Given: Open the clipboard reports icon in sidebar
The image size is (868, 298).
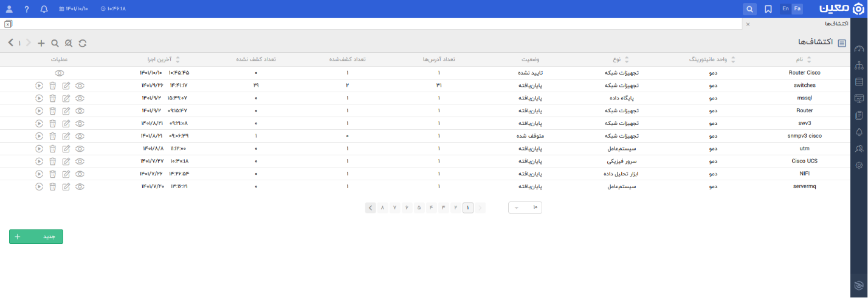Looking at the screenshot, I should [x=859, y=115].
